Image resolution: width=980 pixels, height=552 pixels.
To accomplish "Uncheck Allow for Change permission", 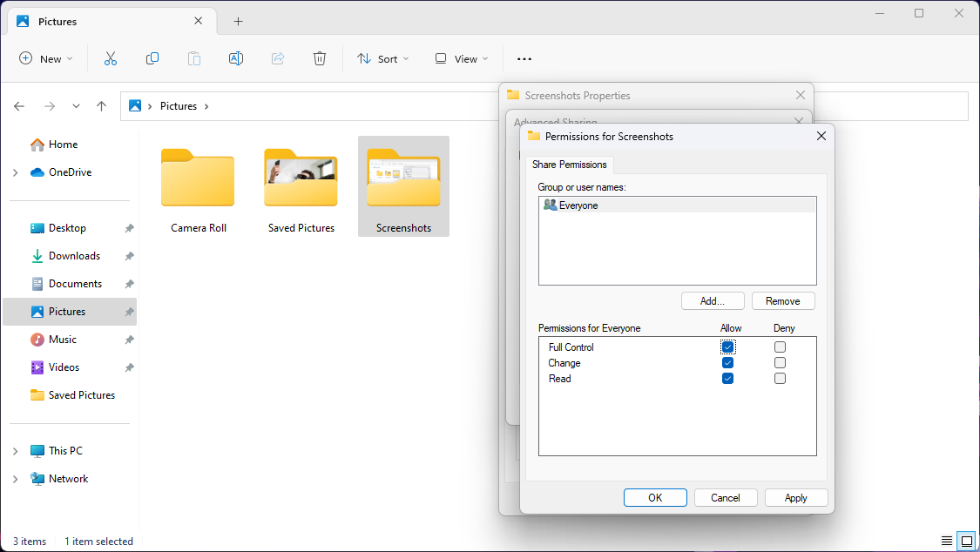I will click(727, 363).
